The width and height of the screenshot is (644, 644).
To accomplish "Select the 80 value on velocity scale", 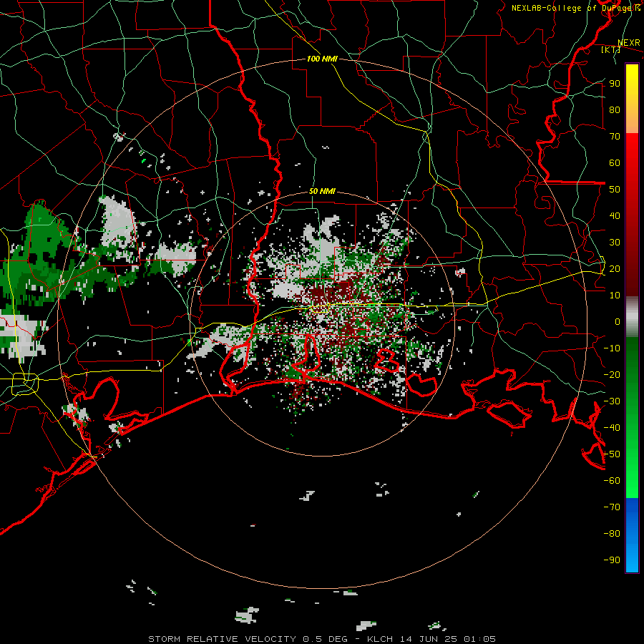I will pyautogui.click(x=615, y=109).
